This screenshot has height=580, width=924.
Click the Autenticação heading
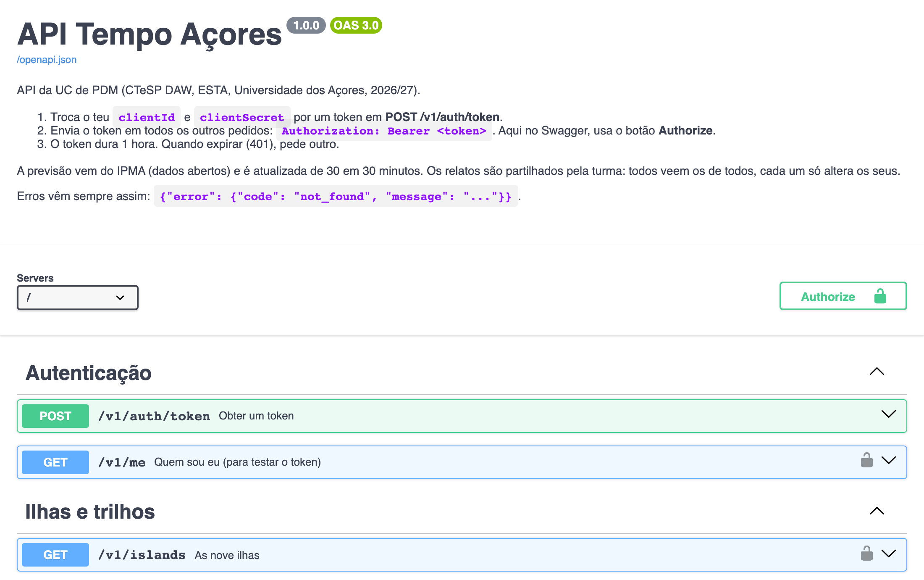(89, 373)
